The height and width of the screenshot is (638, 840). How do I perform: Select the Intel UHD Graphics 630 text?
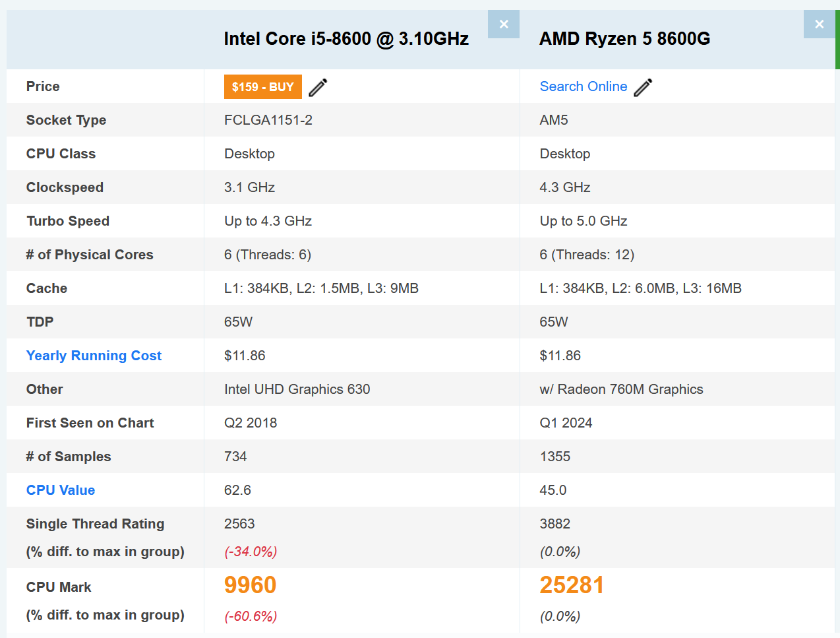[297, 389]
